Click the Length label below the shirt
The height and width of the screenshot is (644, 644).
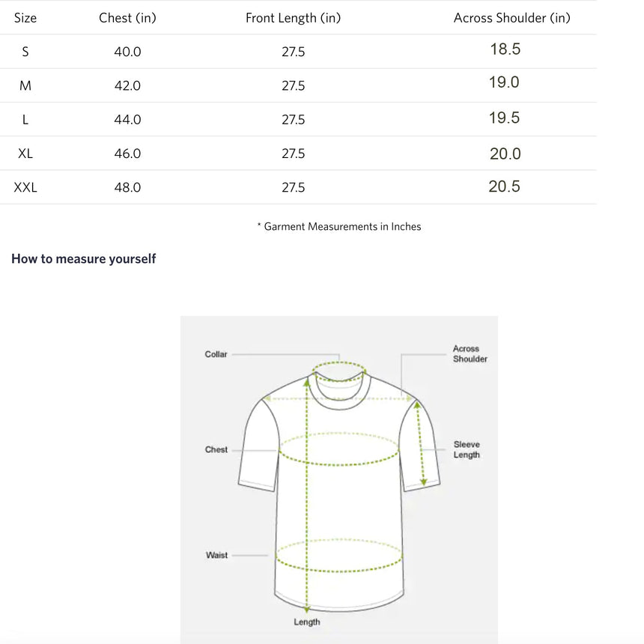pyautogui.click(x=307, y=622)
